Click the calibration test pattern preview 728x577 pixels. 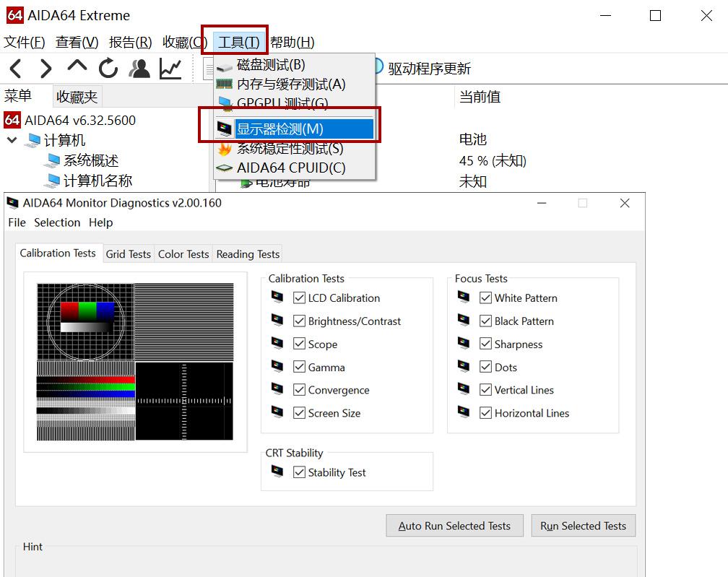pyautogui.click(x=135, y=363)
